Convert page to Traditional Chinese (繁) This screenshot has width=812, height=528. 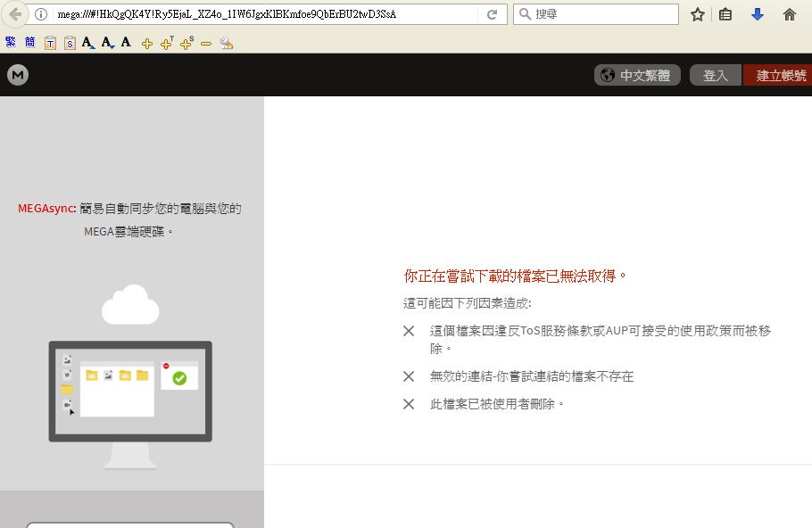tap(11, 42)
